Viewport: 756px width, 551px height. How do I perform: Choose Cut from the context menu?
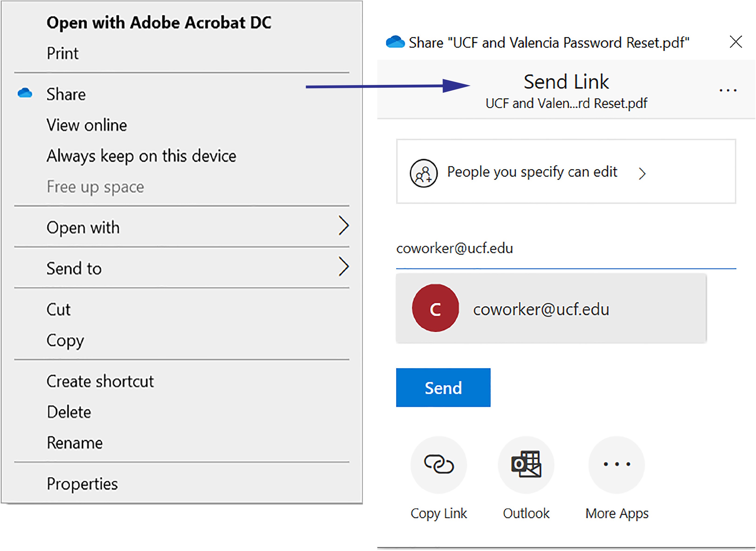click(x=58, y=309)
